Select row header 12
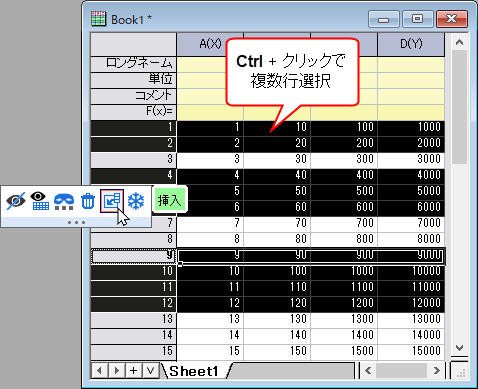This screenshot has width=478, height=389. 133,304
